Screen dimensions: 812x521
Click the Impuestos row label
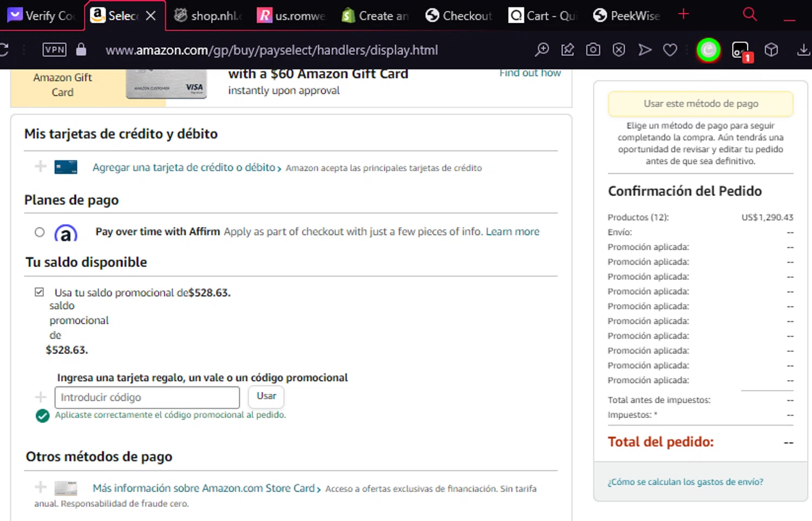[632, 415]
